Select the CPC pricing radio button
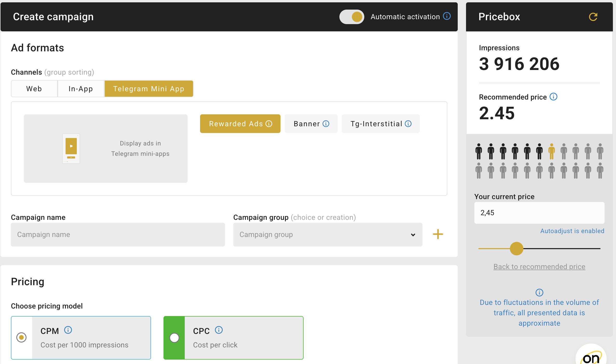616x364 pixels. (174, 338)
